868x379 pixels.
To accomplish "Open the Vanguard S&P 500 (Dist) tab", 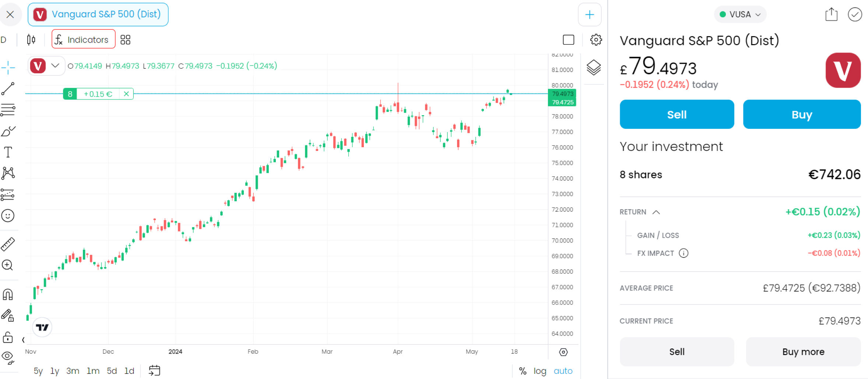I will pyautogui.click(x=98, y=14).
